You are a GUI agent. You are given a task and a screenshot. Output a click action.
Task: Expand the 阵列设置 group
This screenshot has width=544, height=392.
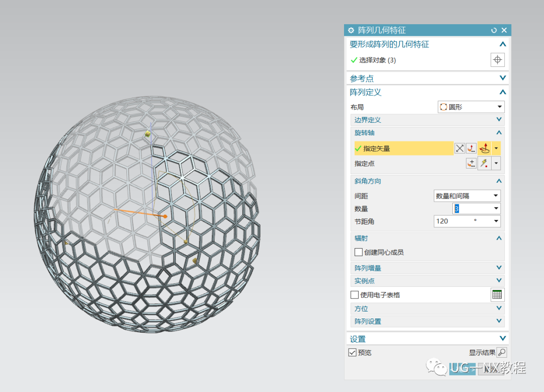pyautogui.click(x=499, y=321)
